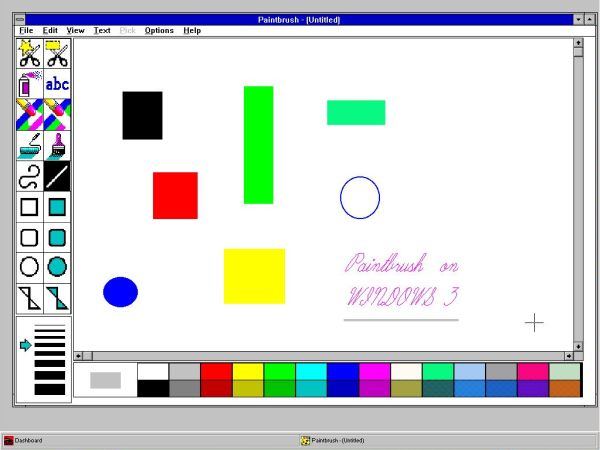The image size is (600, 450).
Task: Open the Help menu
Action: click(x=192, y=31)
